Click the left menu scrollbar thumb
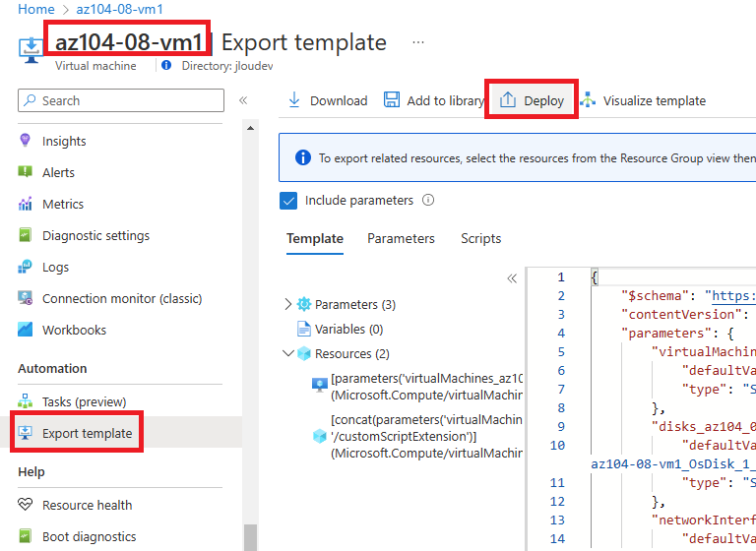 pos(250,537)
